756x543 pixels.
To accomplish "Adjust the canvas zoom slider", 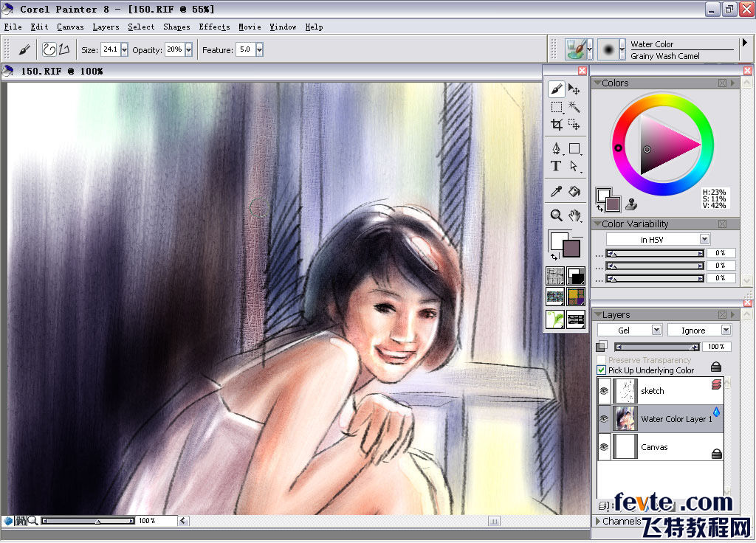I will click(x=88, y=521).
